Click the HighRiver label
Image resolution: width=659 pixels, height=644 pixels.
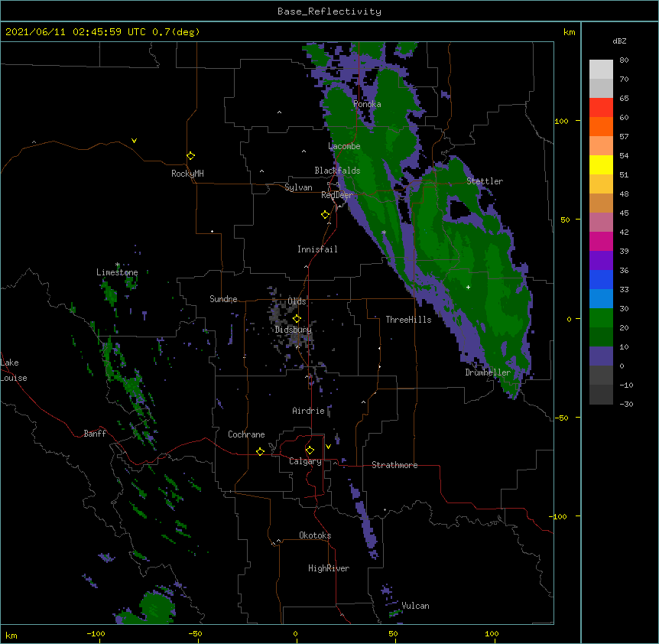(x=329, y=568)
